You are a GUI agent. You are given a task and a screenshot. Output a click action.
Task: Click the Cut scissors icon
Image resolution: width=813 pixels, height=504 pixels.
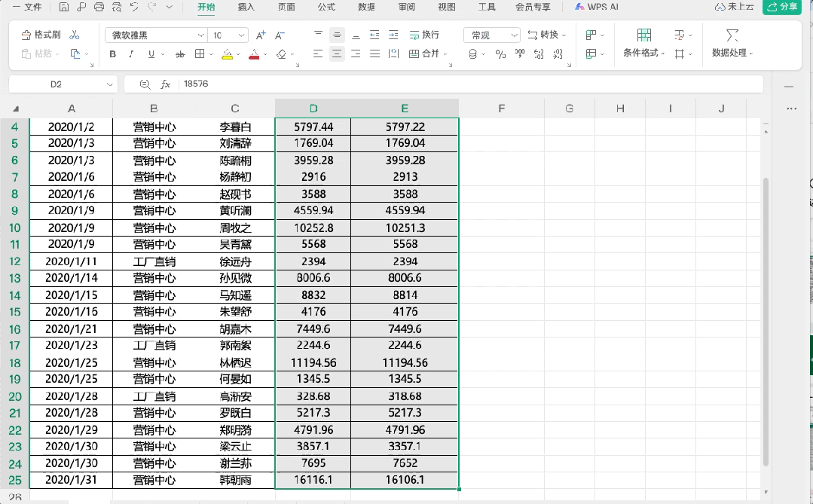pyautogui.click(x=75, y=35)
